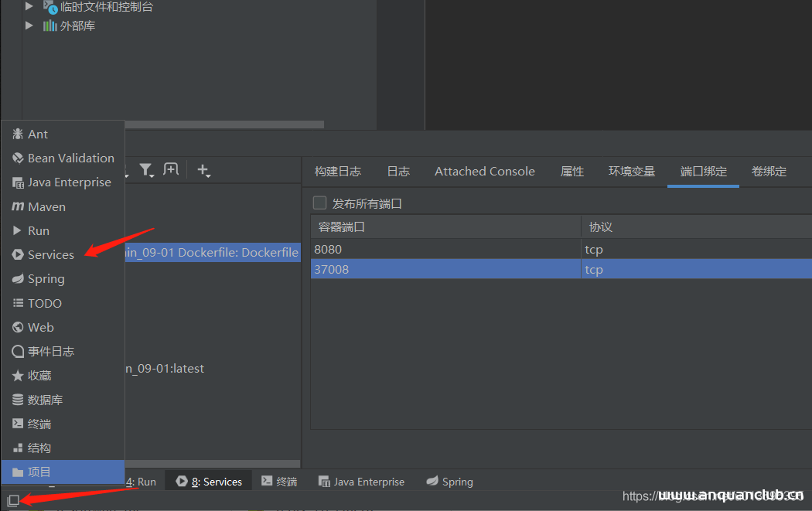Open the filter dropdown in Services toolbar
The height and width of the screenshot is (511, 812).
click(147, 170)
